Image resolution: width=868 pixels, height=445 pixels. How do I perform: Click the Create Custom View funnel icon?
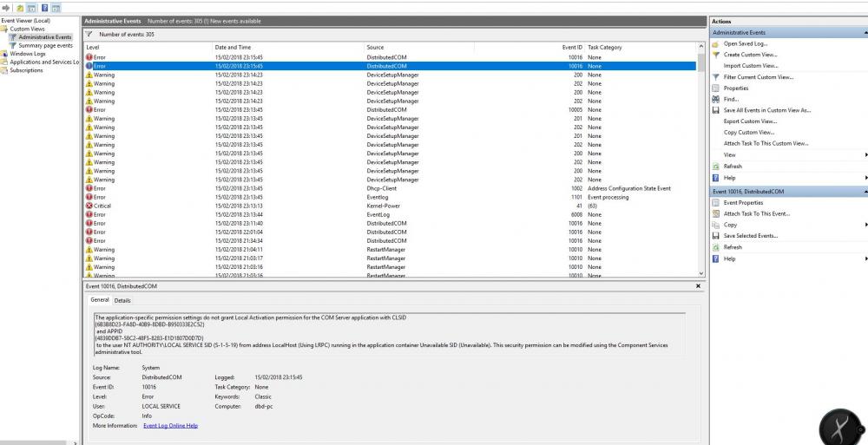pyautogui.click(x=715, y=55)
